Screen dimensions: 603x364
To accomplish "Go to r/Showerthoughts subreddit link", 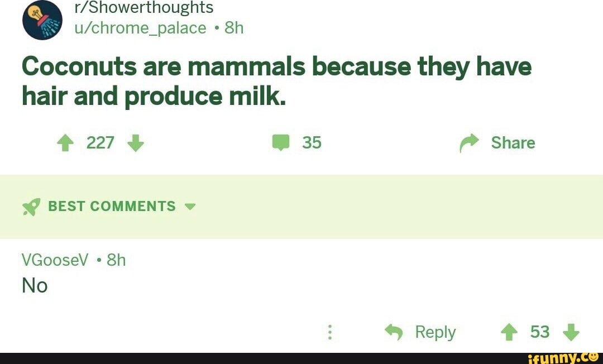I will coord(144,8).
